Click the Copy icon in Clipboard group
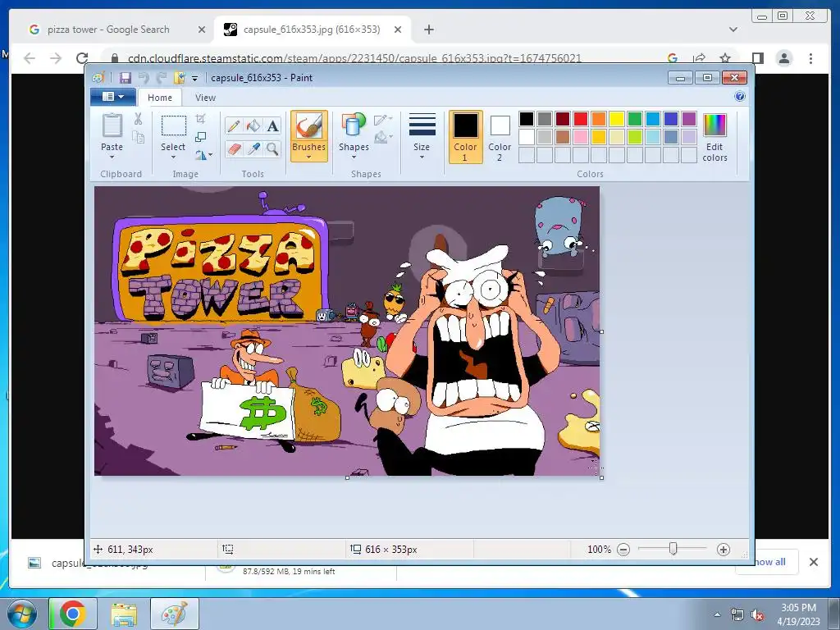The image size is (840, 630). 138,137
